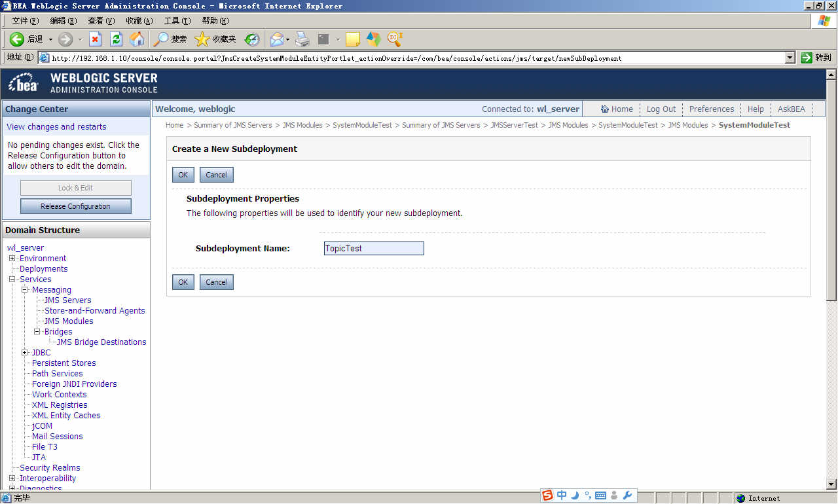The width and height of the screenshot is (838, 504).
Task: Expand the JDBC tree node
Action: pos(24,352)
